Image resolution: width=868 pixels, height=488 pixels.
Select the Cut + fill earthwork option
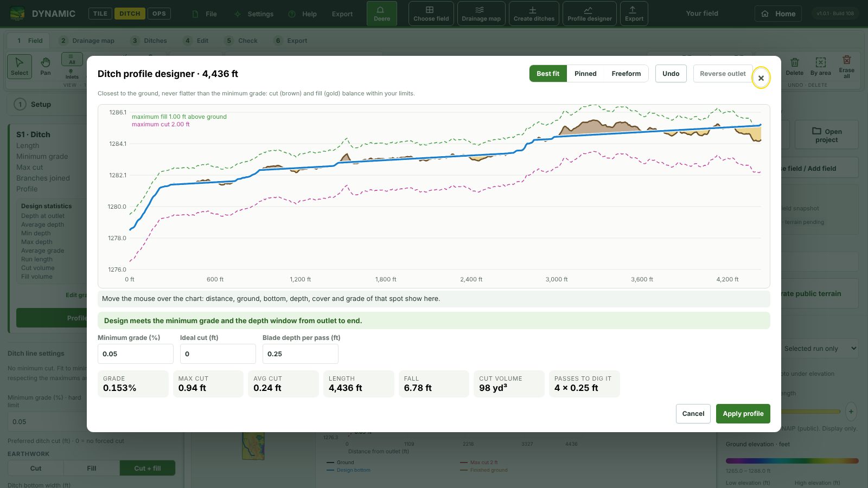click(148, 468)
